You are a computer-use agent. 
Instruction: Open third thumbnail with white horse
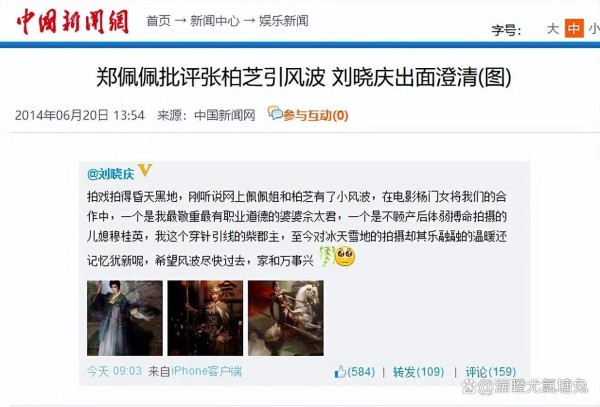(x=286, y=318)
